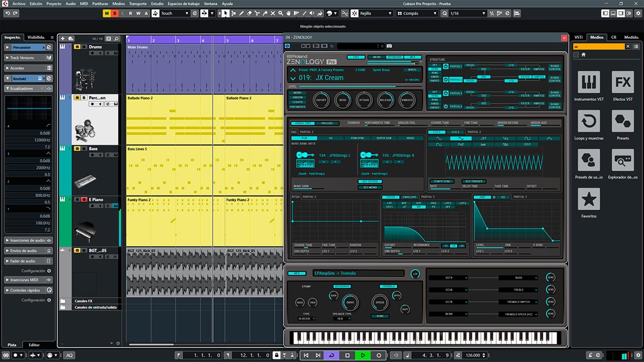Open the Archivo menu
644x362 pixels.
19,4
